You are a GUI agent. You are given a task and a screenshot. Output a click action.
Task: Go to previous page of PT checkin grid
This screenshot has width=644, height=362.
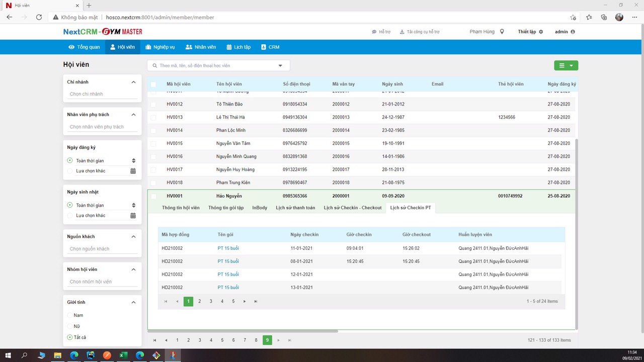click(177, 301)
